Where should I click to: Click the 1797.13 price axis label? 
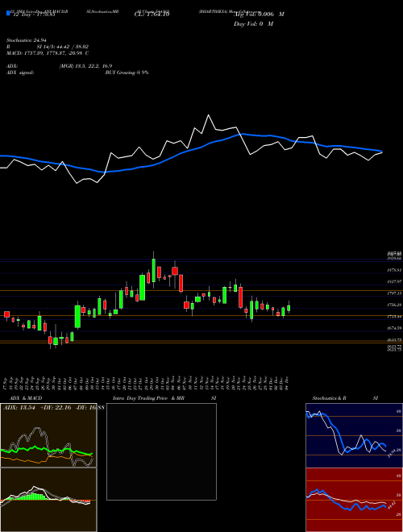(395, 293)
